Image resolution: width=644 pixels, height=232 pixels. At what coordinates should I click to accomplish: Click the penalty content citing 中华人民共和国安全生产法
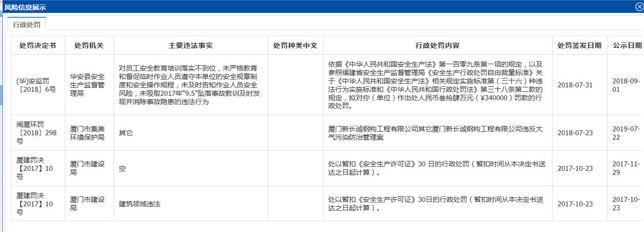coord(436,85)
